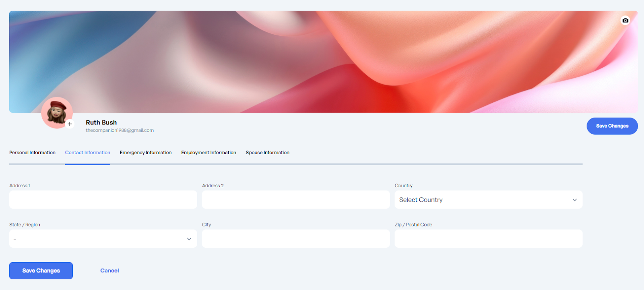Image resolution: width=644 pixels, height=290 pixels.
Task: Go to the Employment Information tab
Action: click(208, 153)
